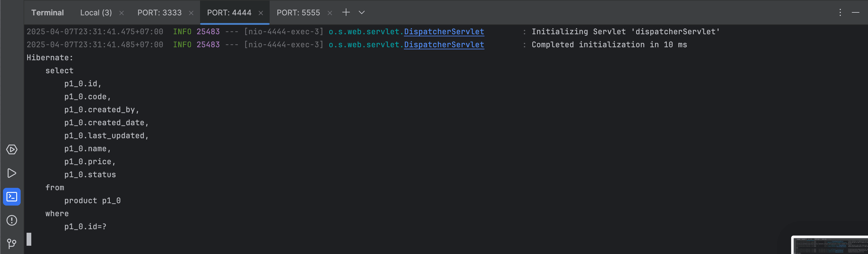Click the 'p1_0.name,' line

click(x=88, y=149)
